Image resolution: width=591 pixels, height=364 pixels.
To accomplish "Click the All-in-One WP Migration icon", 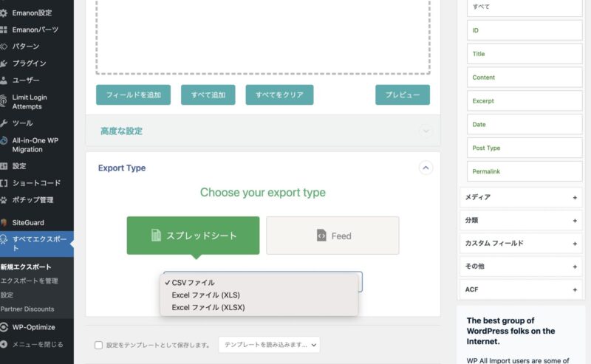I will click(x=4, y=140).
